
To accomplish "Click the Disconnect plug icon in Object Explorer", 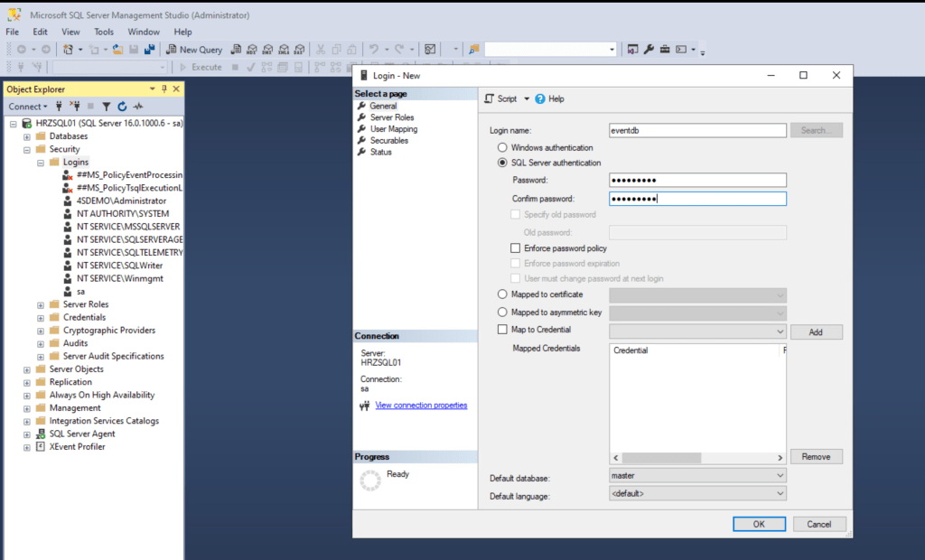I will (75, 107).
